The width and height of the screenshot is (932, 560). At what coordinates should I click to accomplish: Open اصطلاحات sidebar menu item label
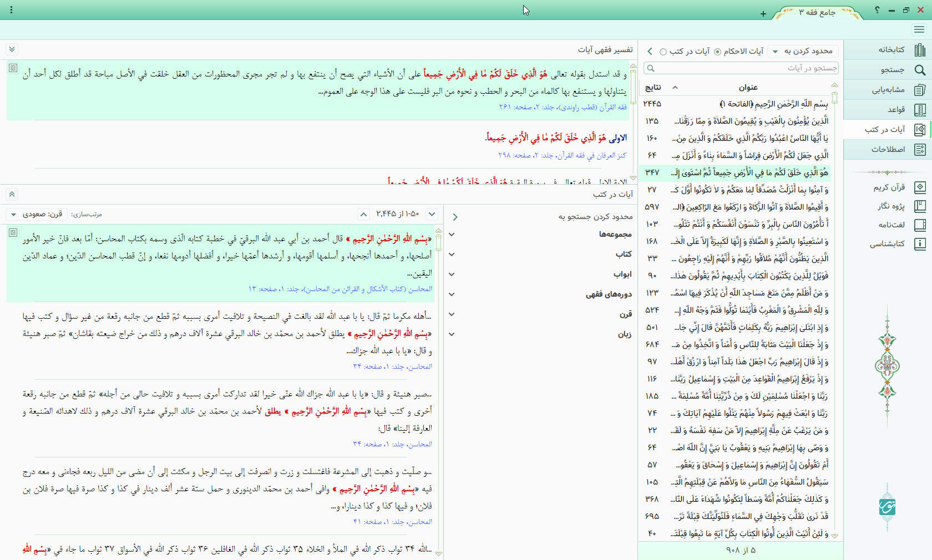coord(888,150)
